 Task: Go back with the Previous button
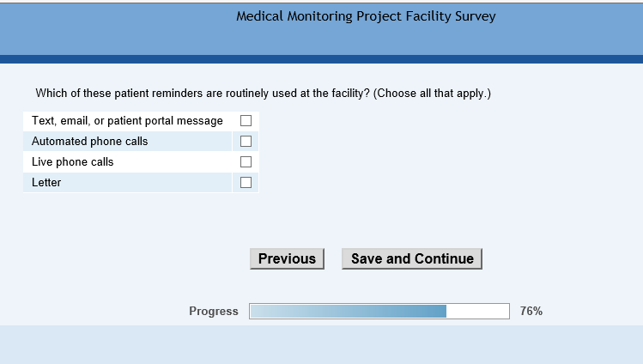[287, 259]
